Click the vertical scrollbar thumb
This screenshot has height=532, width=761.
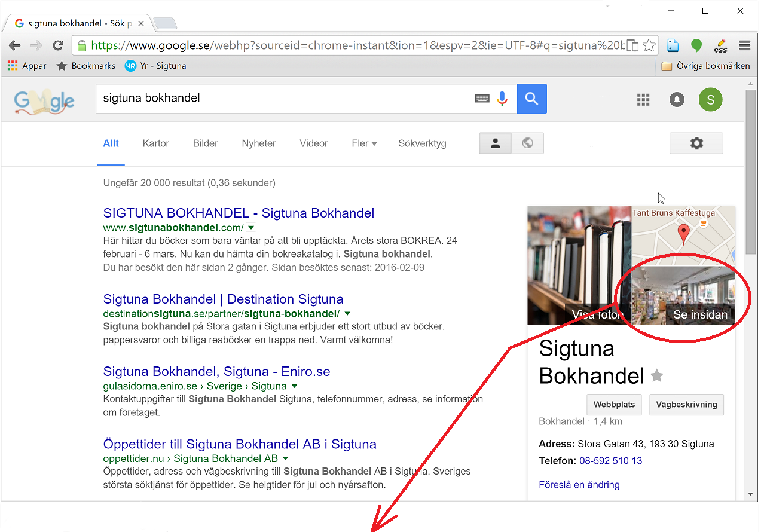tap(752, 173)
